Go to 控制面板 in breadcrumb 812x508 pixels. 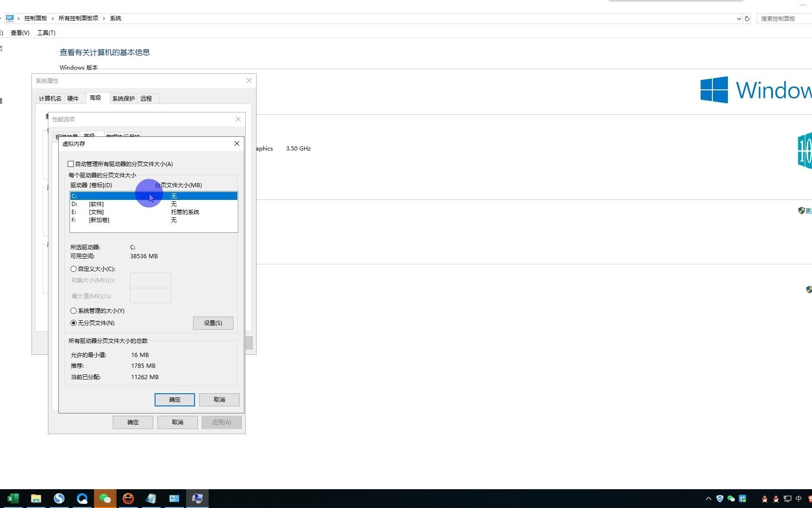tap(36, 18)
